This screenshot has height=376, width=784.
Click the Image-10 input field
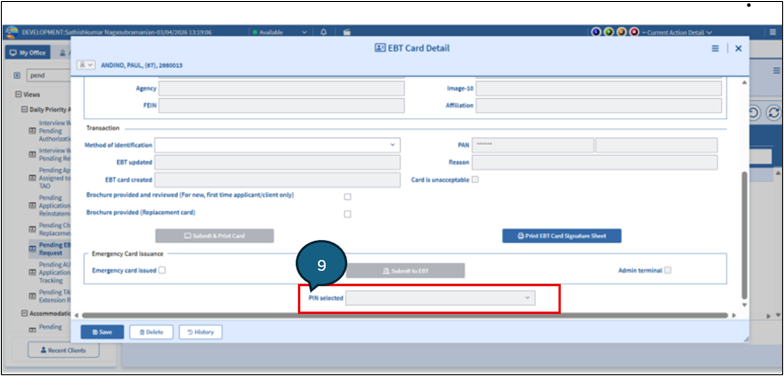598,88
